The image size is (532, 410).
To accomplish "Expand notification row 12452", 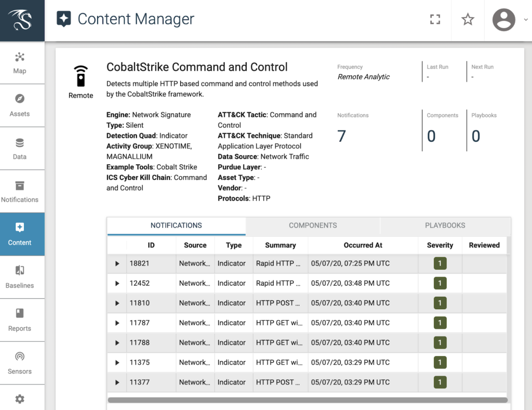I will 117,283.
